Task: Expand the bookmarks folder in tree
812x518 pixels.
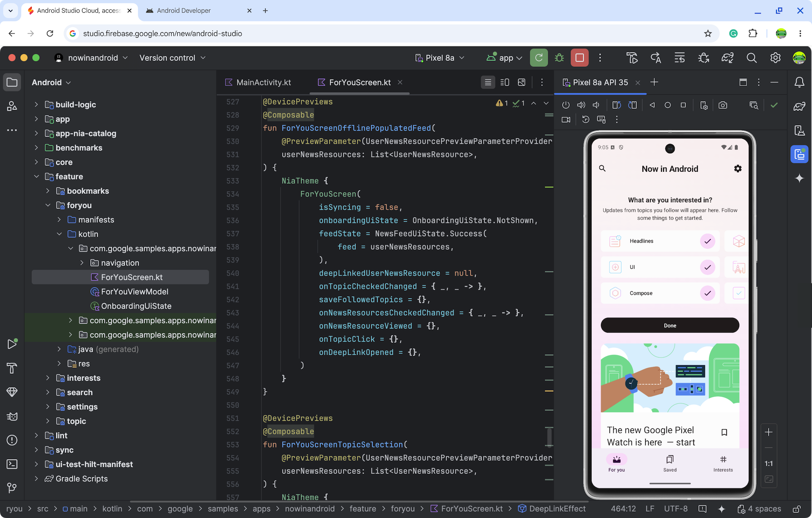Action: [48, 191]
